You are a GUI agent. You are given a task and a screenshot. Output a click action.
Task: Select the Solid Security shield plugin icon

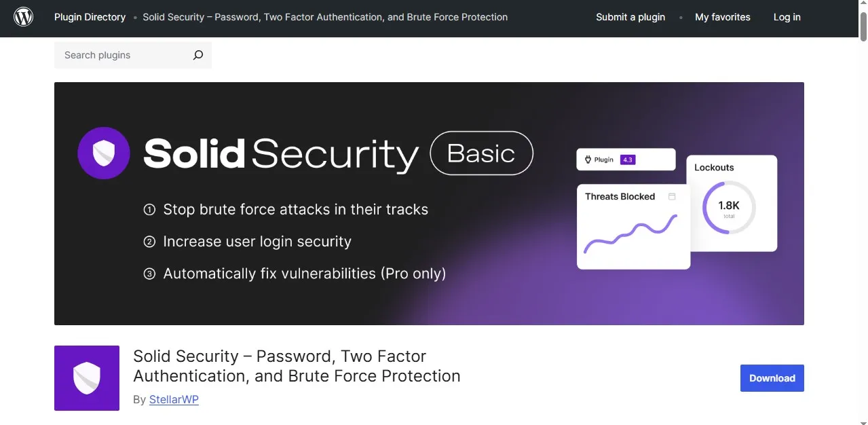click(x=87, y=378)
